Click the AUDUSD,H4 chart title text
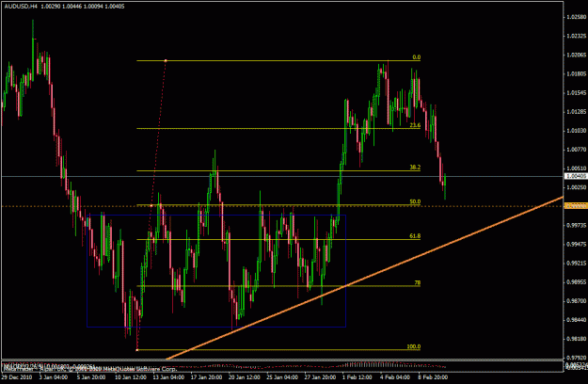Image resolution: width=588 pixels, height=384 pixels. click(x=21, y=7)
